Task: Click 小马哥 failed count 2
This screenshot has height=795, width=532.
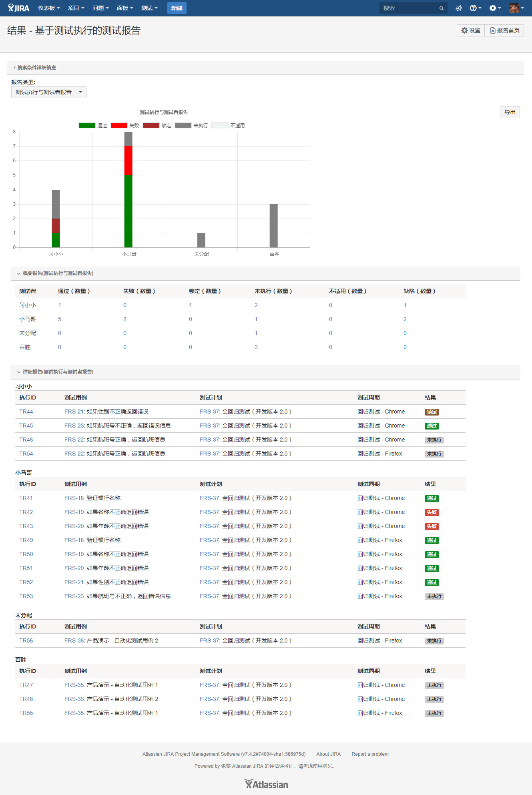Action: pyautogui.click(x=125, y=319)
